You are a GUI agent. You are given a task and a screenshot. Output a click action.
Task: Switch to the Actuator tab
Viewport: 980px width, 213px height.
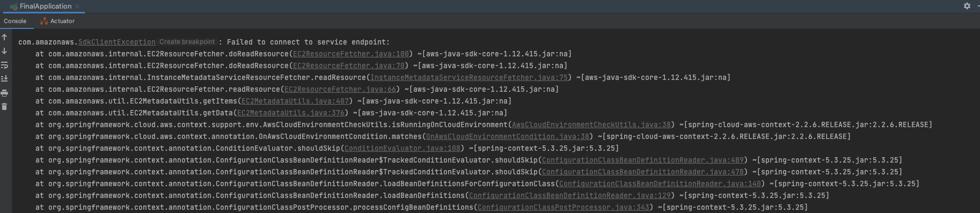coord(57,21)
